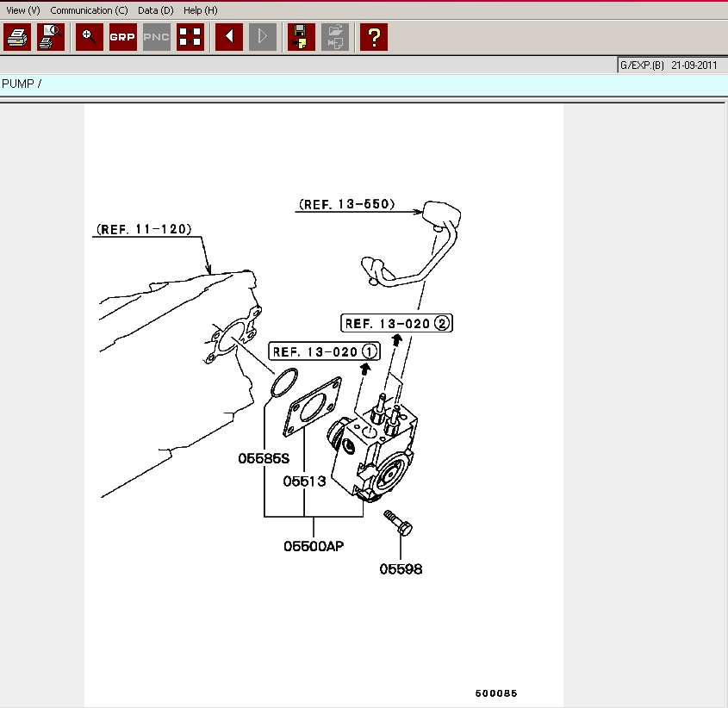The width and height of the screenshot is (728, 708).
Task: Open print preview with magnifier icon
Action: tap(51, 37)
